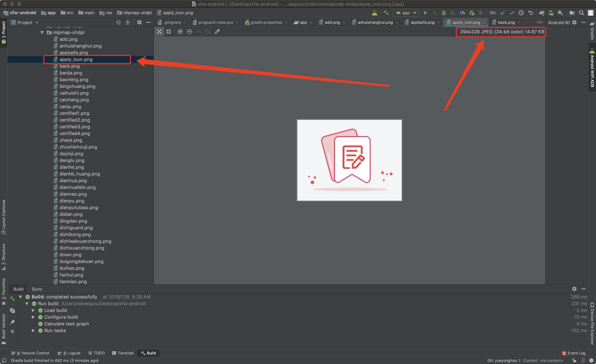Open the AVD Manager icon

[551, 13]
